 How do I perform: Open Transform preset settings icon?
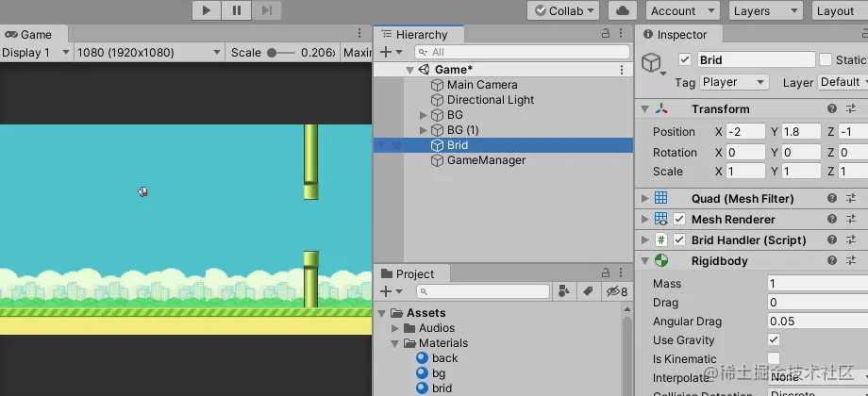(851, 109)
